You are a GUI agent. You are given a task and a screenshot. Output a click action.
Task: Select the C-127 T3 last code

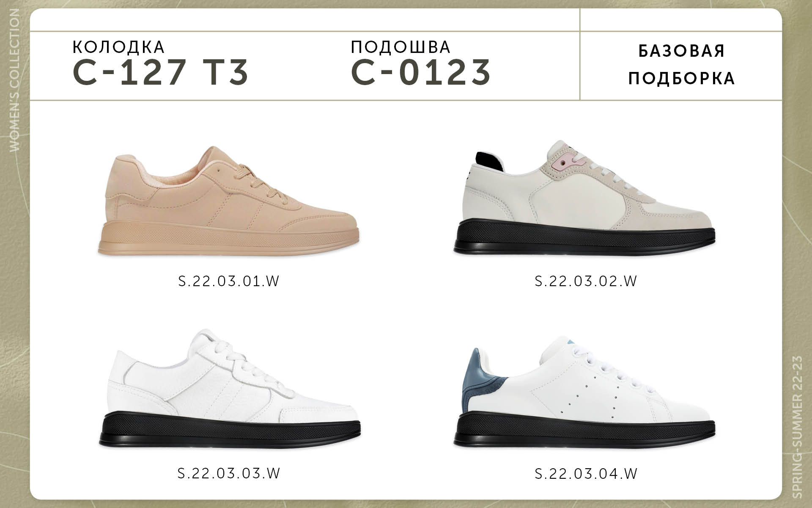coord(161,72)
